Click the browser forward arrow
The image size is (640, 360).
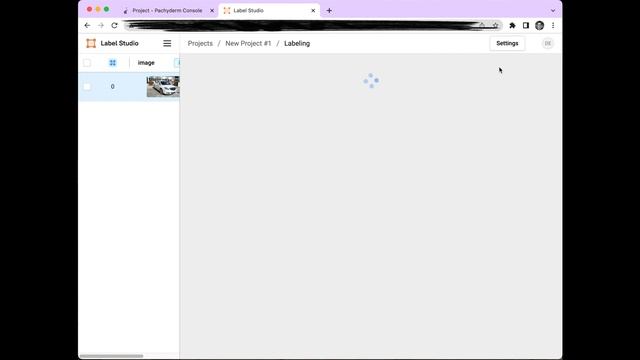(101, 25)
